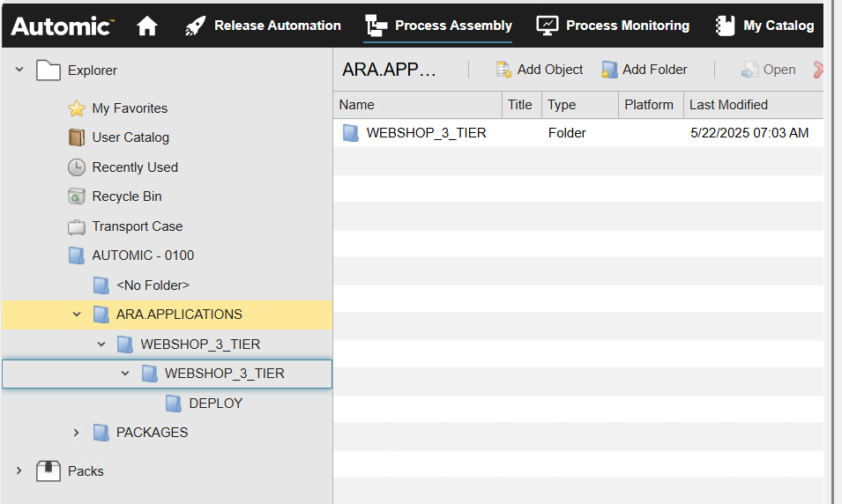Click the Recently Used clock icon
Screen dimensions: 842x504
[x=76, y=167]
